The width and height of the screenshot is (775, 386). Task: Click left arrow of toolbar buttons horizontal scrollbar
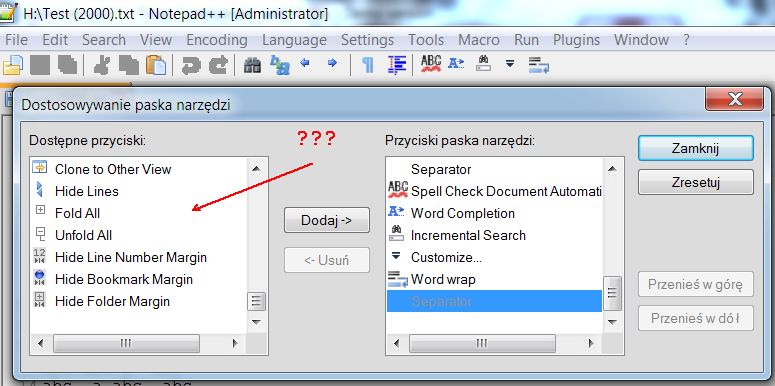tap(397, 343)
